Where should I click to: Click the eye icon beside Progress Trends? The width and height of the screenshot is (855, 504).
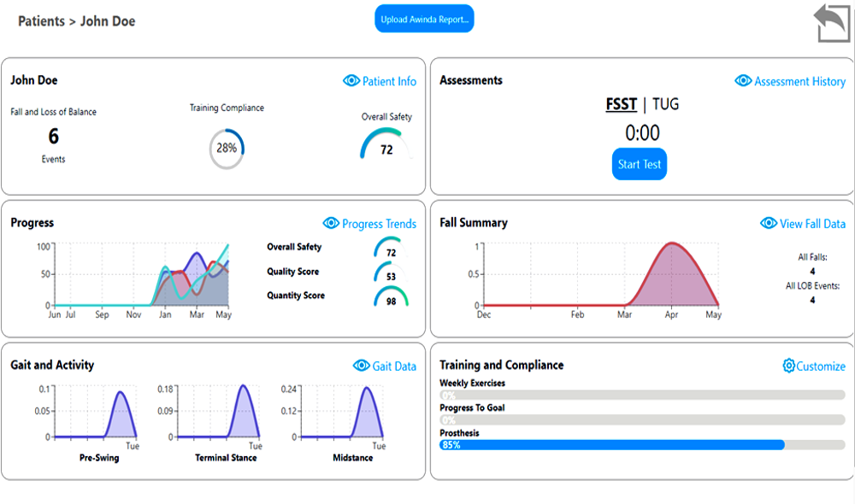(331, 224)
